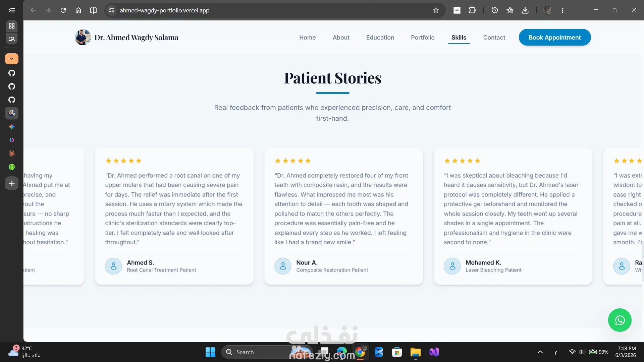Open the browser extensions puzzle icon
Image resolution: width=644 pixels, height=362 pixels.
tap(472, 10)
